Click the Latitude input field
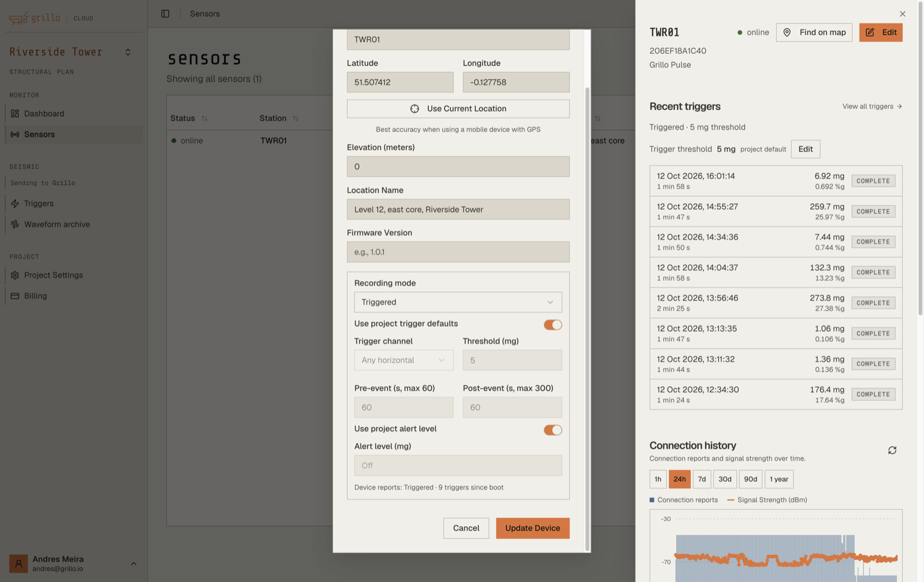Viewport: 924px width, 582px height. click(x=400, y=82)
